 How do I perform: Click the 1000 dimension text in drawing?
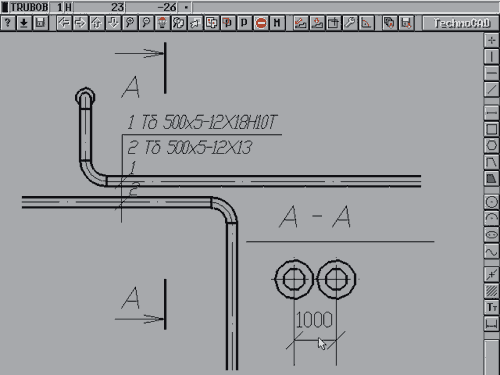click(x=314, y=319)
